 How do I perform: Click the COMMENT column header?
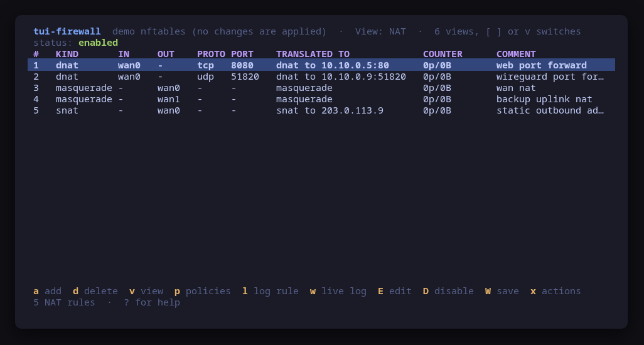pos(516,54)
